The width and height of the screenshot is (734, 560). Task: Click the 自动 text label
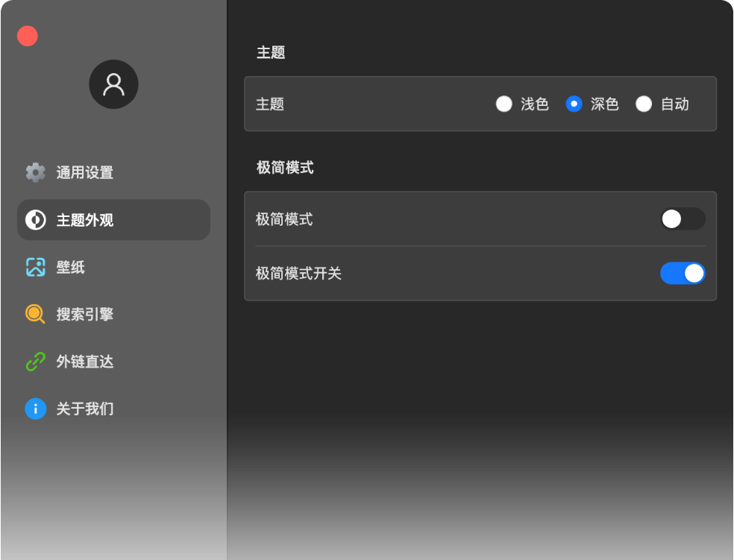[x=674, y=104]
